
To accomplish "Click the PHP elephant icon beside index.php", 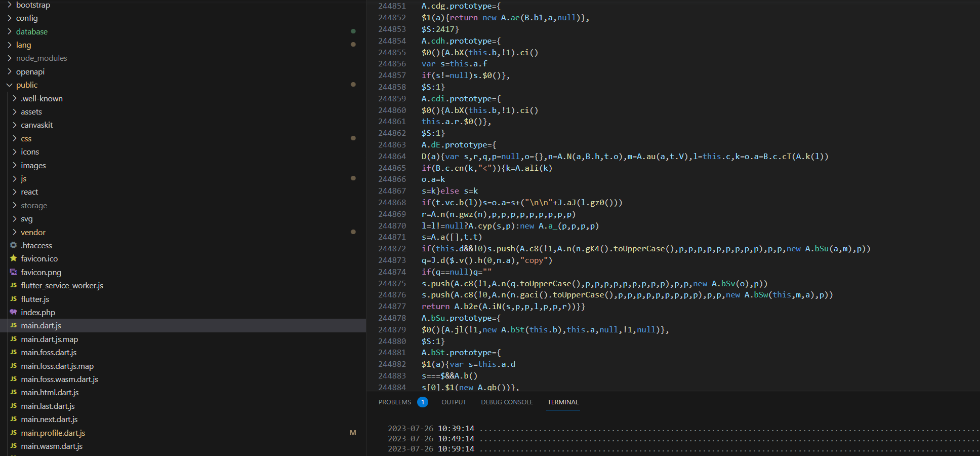I will click(x=14, y=312).
